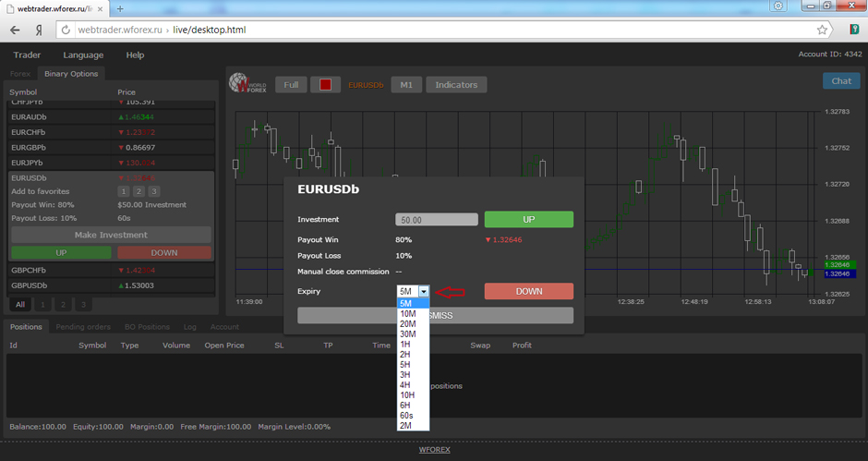The width and height of the screenshot is (868, 461).
Task: Filter symbols by favorites group 2
Action: pos(63,304)
